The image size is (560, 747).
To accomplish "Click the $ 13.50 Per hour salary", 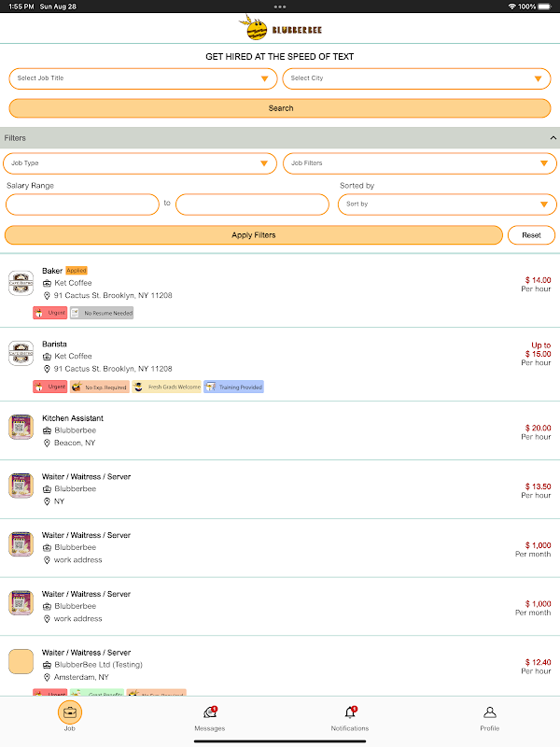I will coord(538,491).
